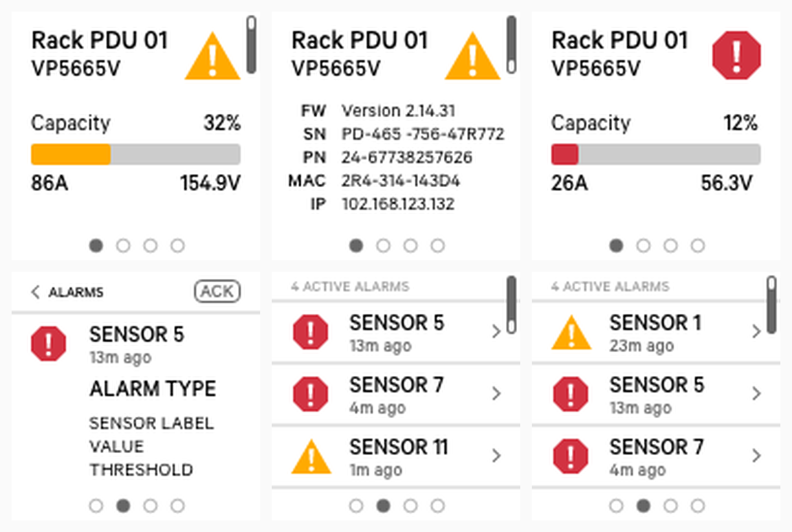This screenshot has width=792, height=532.
Task: Expand SENSOR 11 alarm with its chevron
Action: pos(496,456)
